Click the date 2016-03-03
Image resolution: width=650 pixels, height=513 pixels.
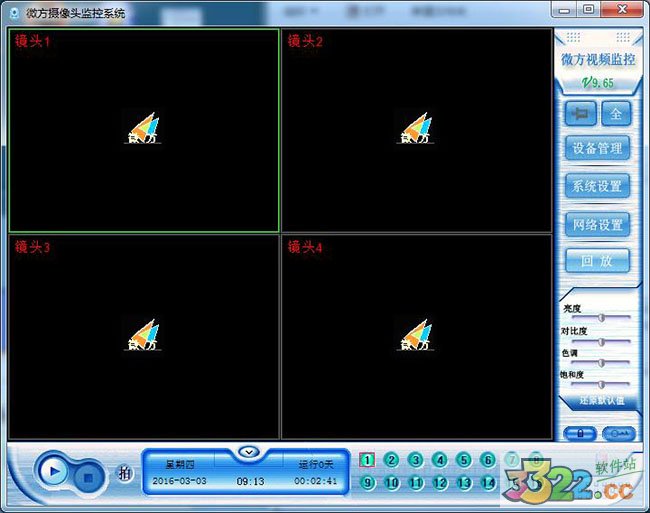click(x=179, y=481)
